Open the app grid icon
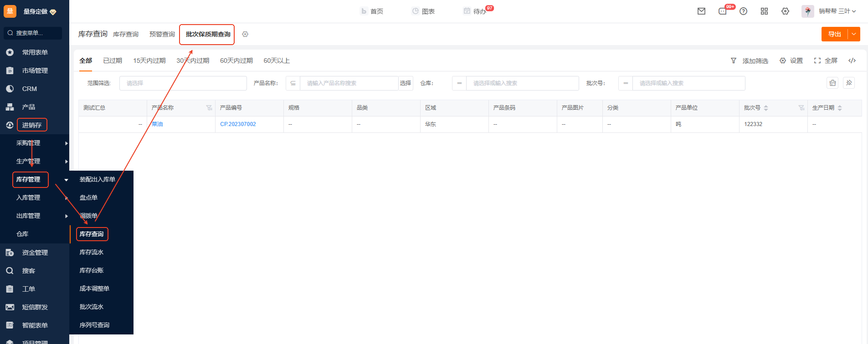This screenshot has height=344, width=868. [x=764, y=11]
